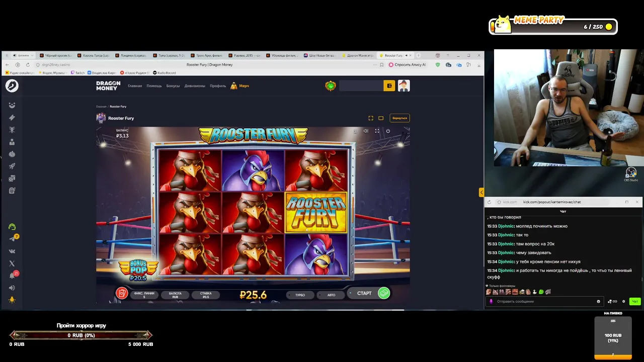Open Дивизионы in Dragon Money nav

coord(195,86)
